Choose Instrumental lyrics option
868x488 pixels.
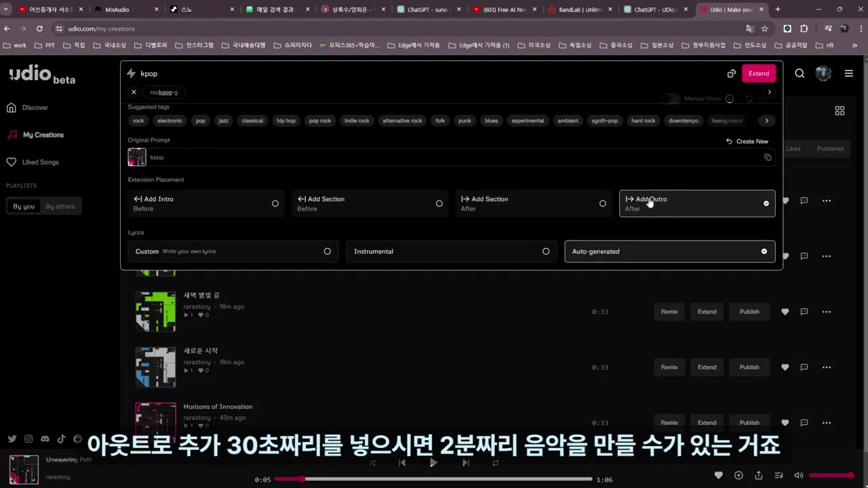[452, 251]
